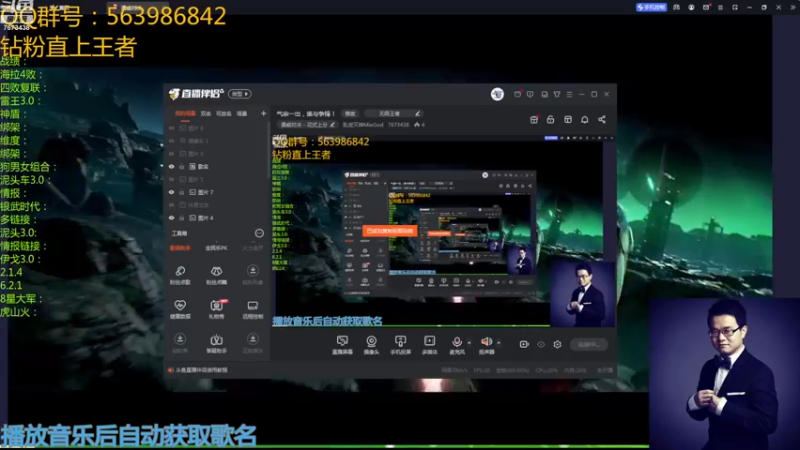Edit the 漫威对决 - 花式上分 category pill
This screenshot has height=450, width=800.
[307, 124]
